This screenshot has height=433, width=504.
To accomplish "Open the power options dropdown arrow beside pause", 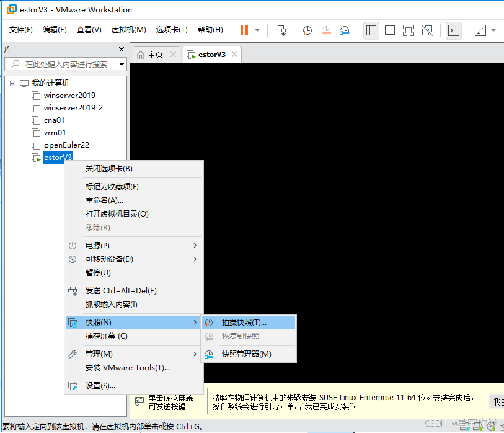I will coord(257,30).
